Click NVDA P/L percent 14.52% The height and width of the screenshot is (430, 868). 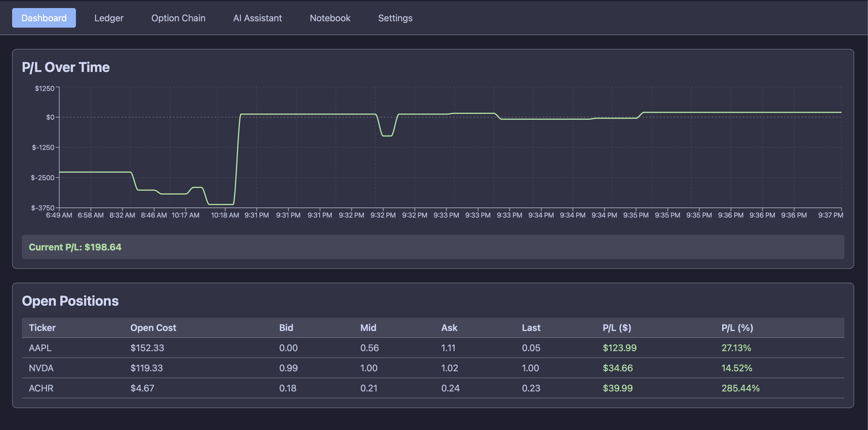pos(737,368)
